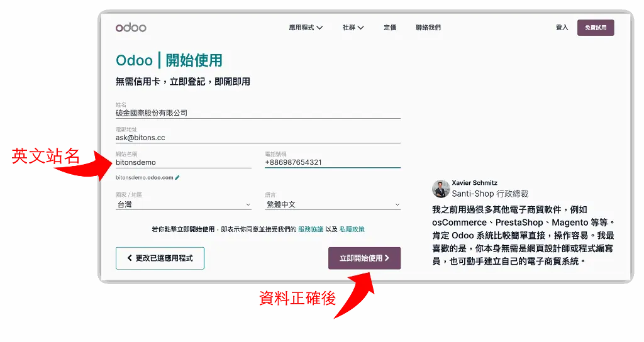The image size is (644, 342).
Task: Open the 私隱政策 link
Action: coord(352,229)
